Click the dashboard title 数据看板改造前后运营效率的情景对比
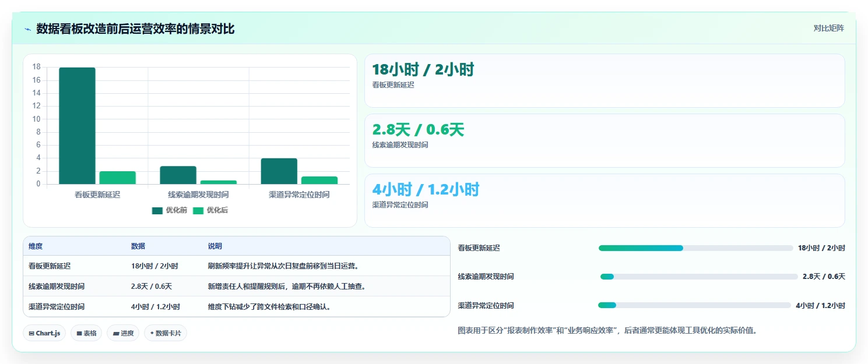 tap(136, 29)
